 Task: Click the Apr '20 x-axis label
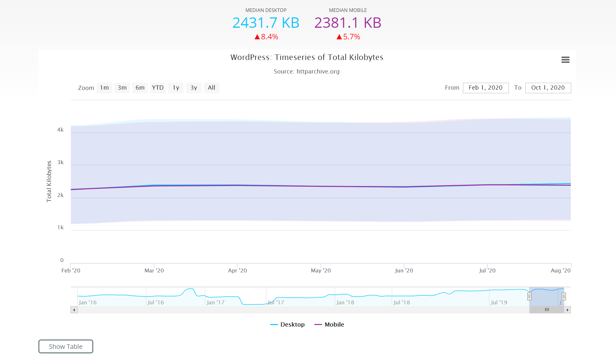tap(237, 271)
